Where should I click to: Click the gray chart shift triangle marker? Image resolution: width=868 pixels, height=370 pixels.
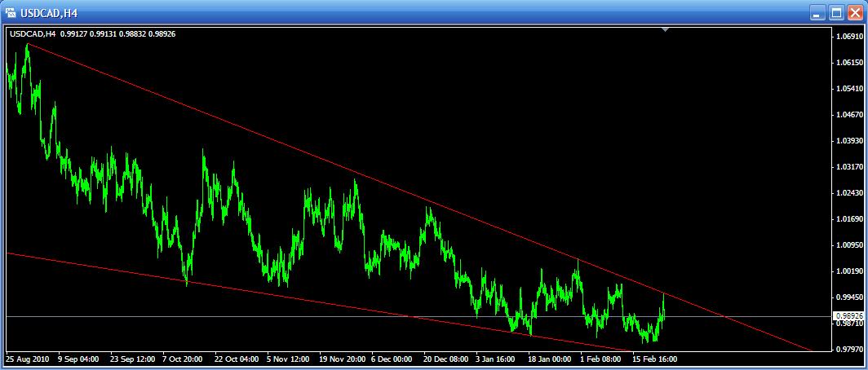[666, 30]
